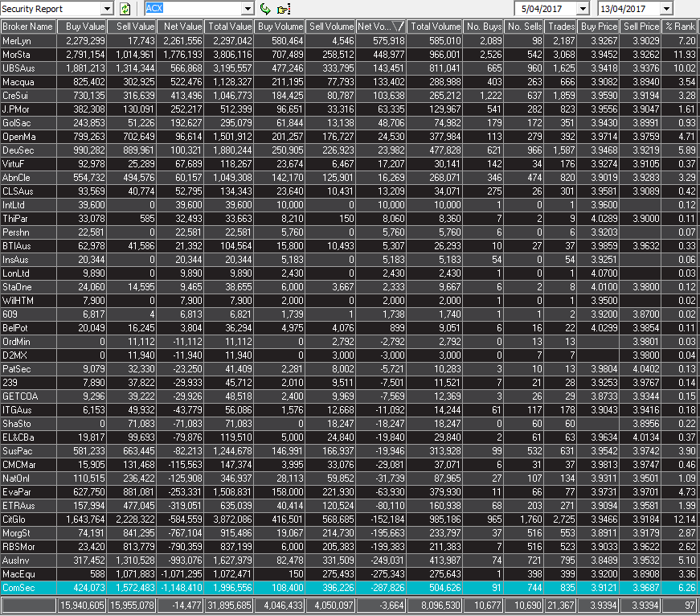Click the green go arrow icon

pyautogui.click(x=265, y=9)
